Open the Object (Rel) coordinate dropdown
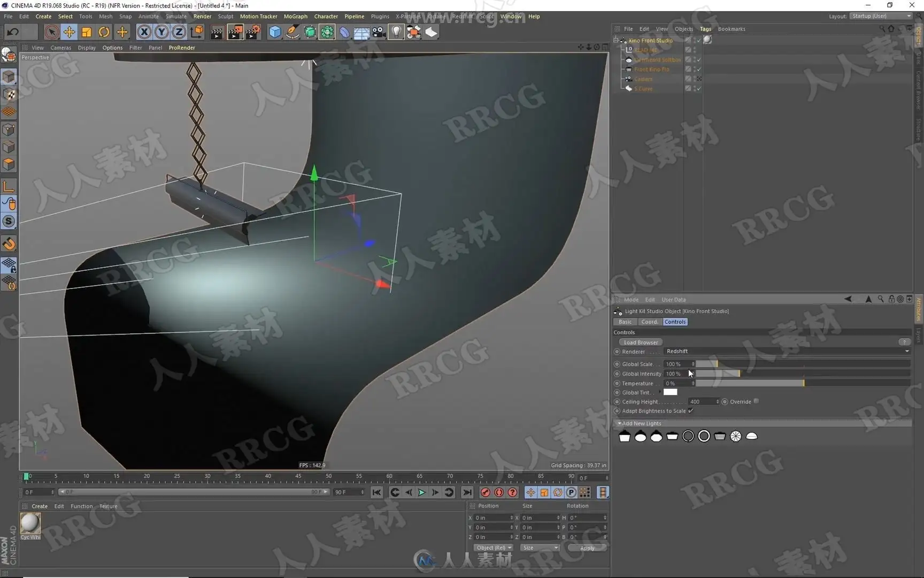This screenshot has height=578, width=924. 494,547
